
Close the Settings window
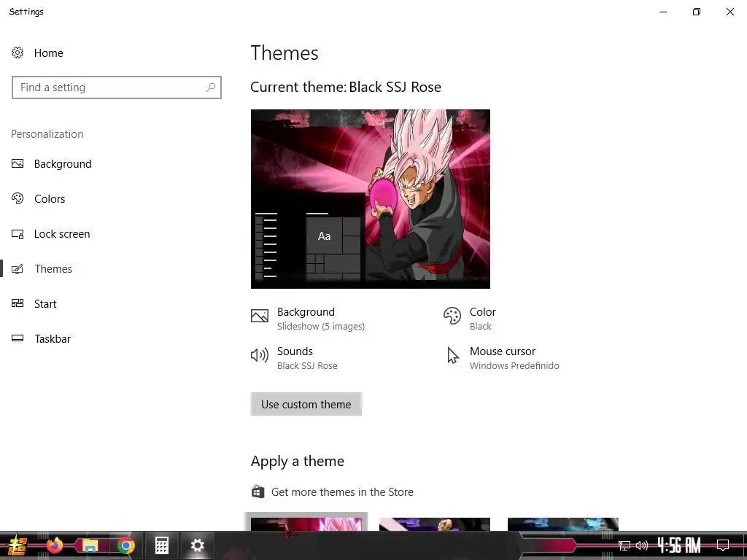tap(729, 12)
